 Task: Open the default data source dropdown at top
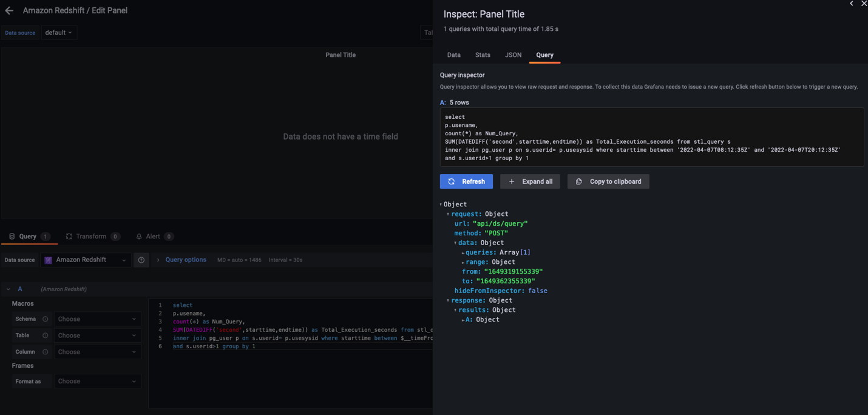click(59, 33)
